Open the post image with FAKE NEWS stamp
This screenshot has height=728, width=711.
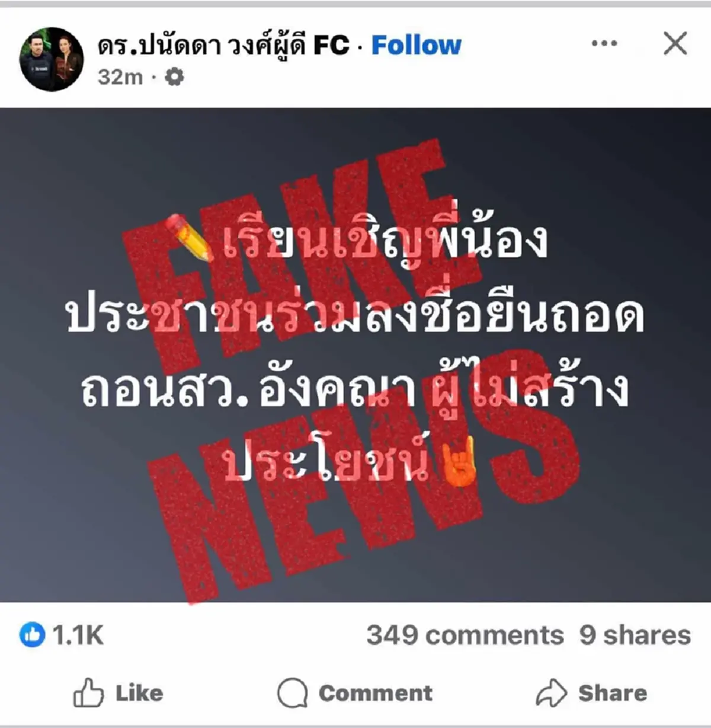(355, 355)
